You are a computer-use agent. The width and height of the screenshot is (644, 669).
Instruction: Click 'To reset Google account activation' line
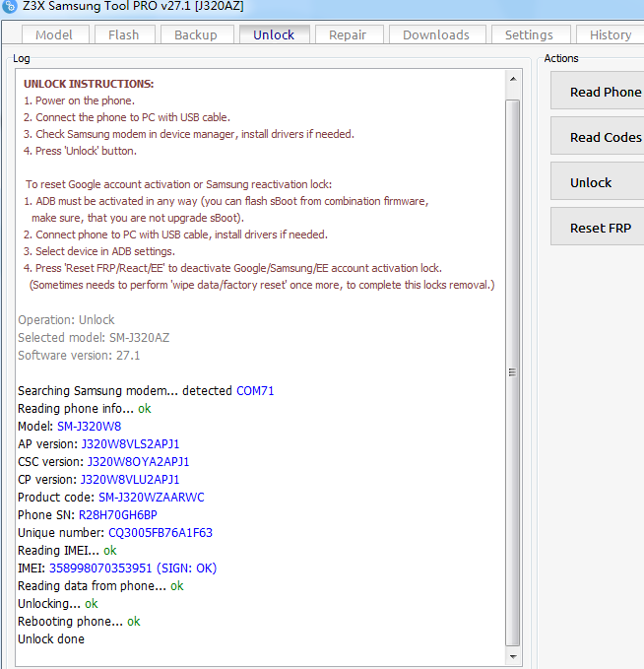tap(178, 184)
